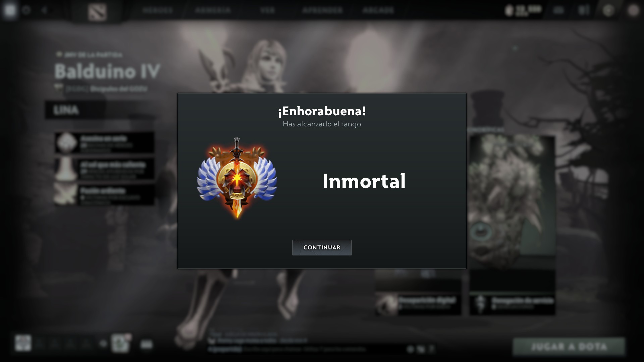Click the Balduino IV player name

(x=107, y=71)
